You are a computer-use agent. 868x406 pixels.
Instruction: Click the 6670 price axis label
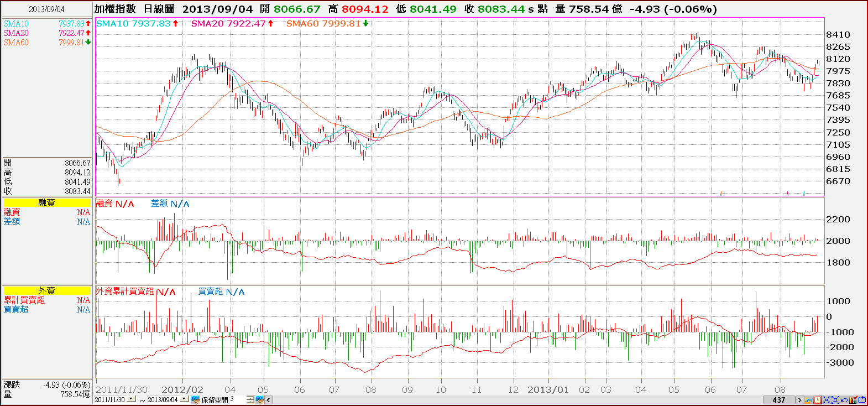click(x=838, y=181)
